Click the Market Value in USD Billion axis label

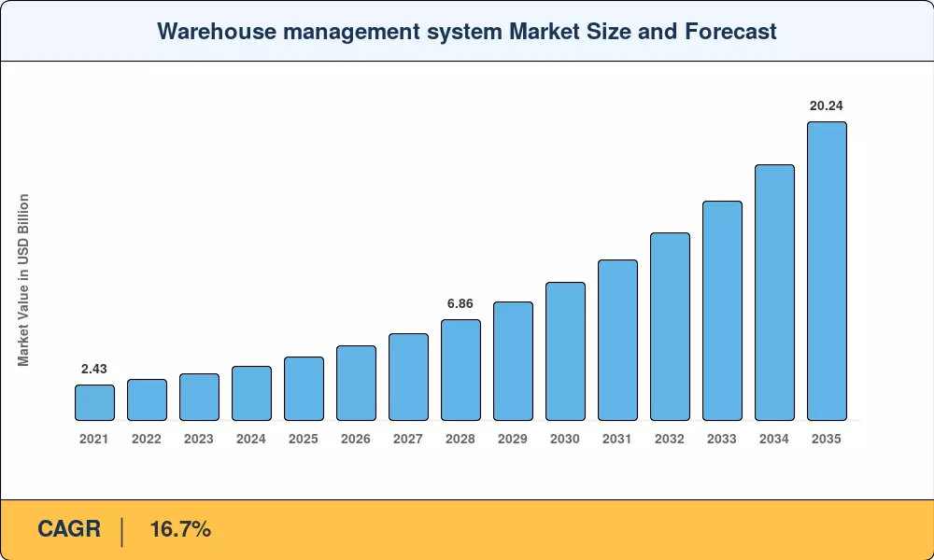click(x=23, y=280)
